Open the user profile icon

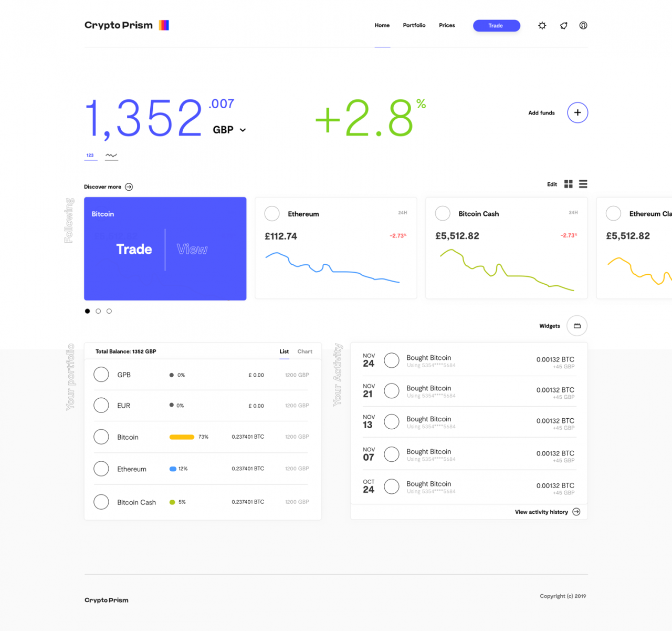click(583, 25)
